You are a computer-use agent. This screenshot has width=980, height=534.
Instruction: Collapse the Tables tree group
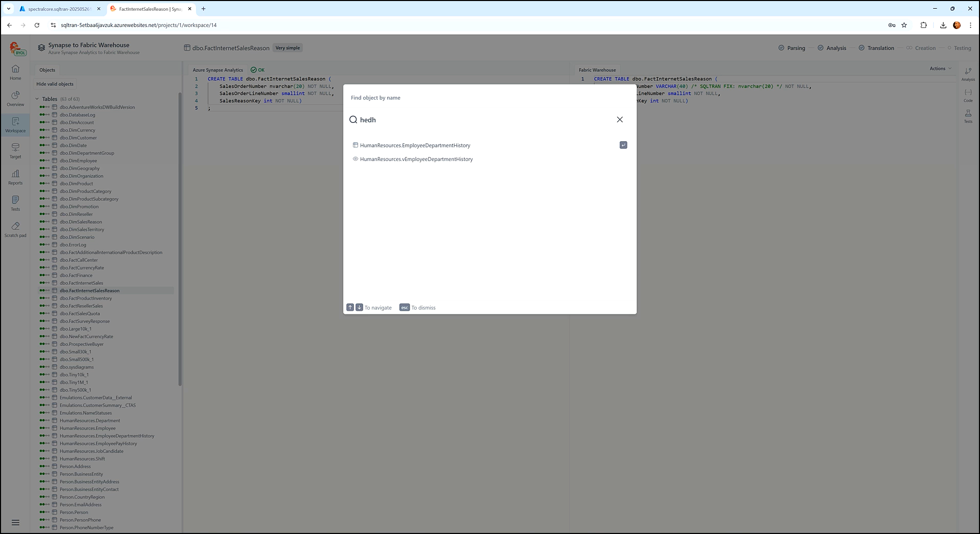[x=37, y=99]
